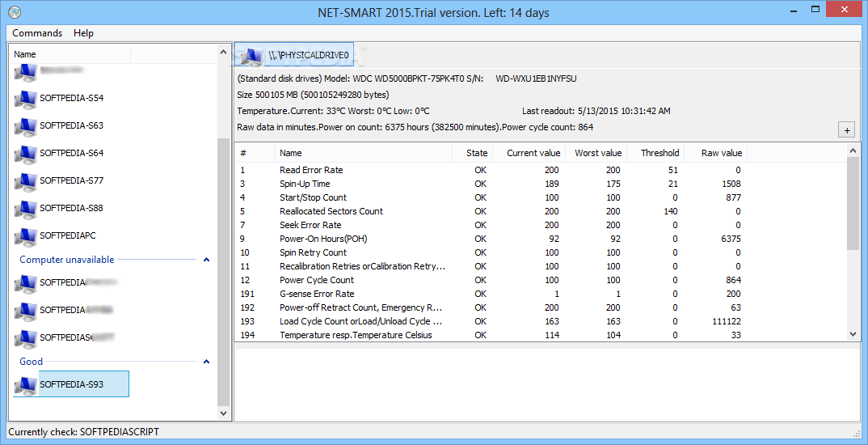Sort by Worst value column header
The image size is (868, 445).
[x=596, y=153]
